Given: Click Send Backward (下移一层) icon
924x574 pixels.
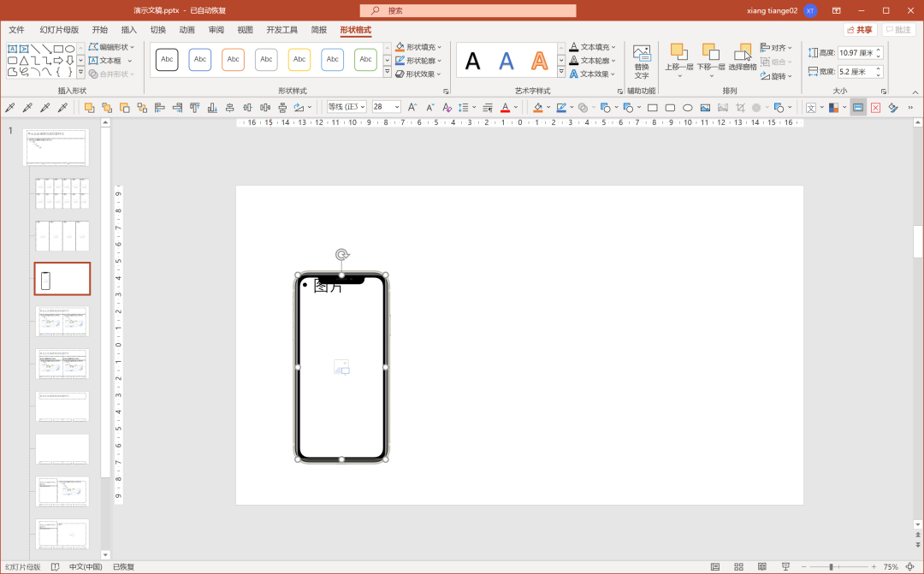Looking at the screenshot, I should coord(710,53).
